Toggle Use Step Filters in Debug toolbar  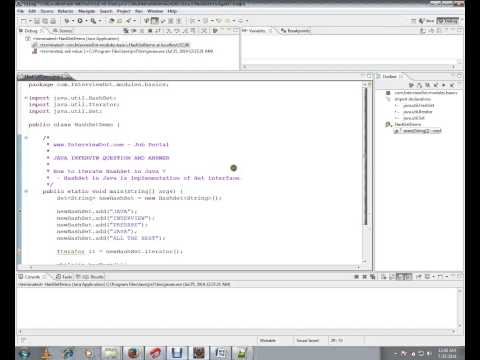(204, 31)
